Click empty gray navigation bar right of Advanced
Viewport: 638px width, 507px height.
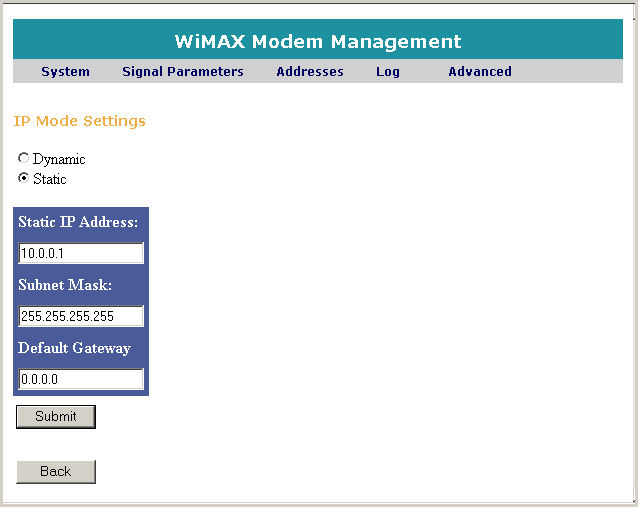(x=570, y=72)
